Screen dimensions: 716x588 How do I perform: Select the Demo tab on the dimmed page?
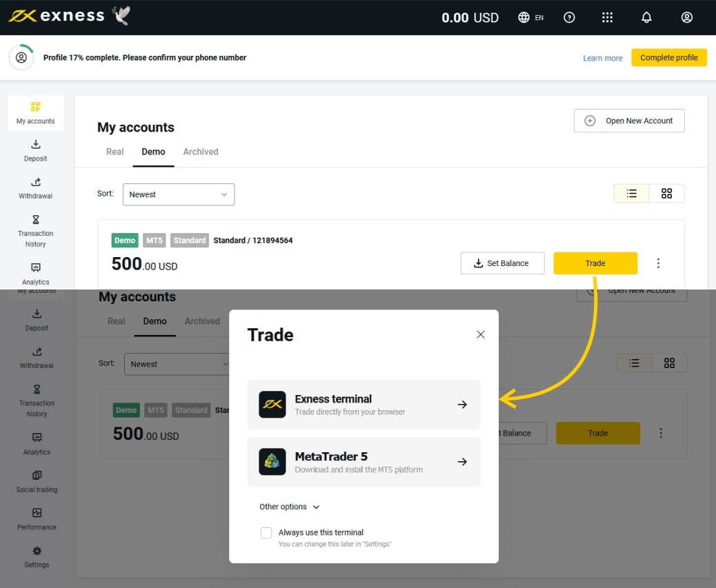(155, 321)
